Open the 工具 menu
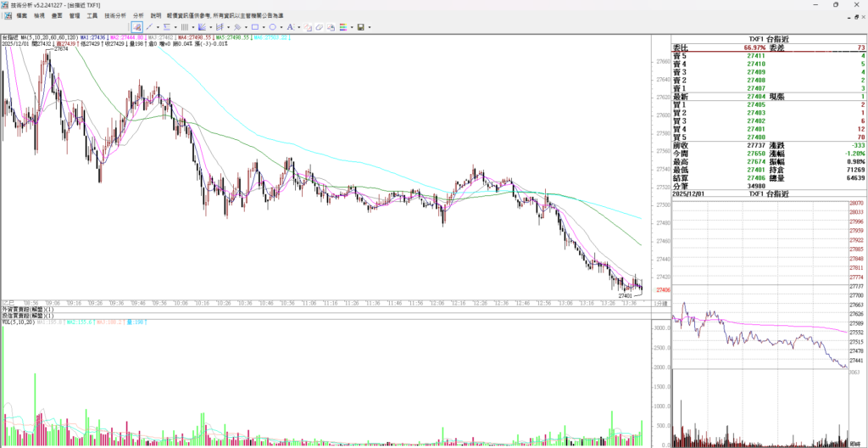The image size is (868, 448). coord(92,15)
